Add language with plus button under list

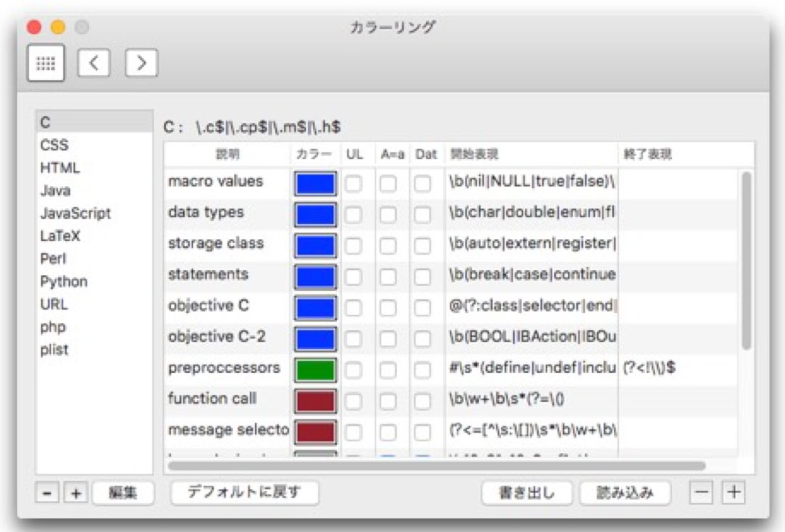tap(75, 493)
